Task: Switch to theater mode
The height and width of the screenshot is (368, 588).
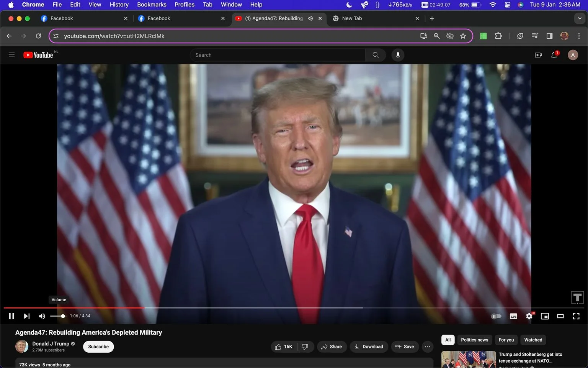Action: [x=560, y=316]
